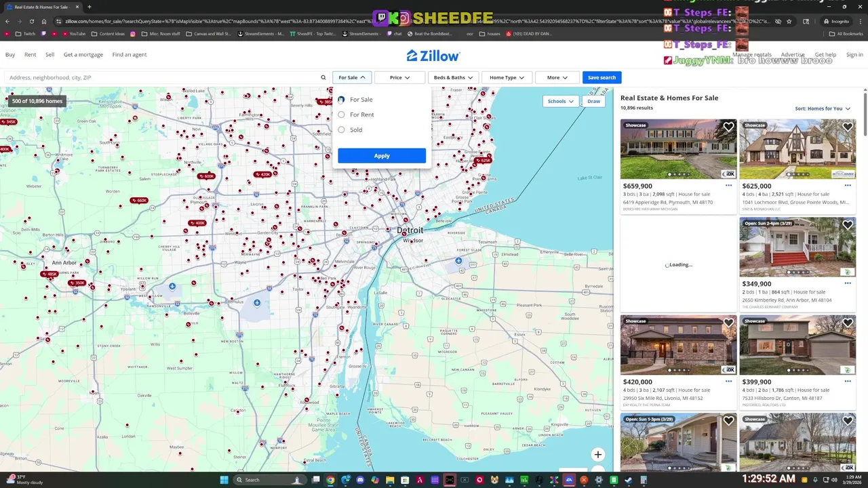Favorite the $420,000 Livonia home
868x488 pixels.
tap(728, 323)
